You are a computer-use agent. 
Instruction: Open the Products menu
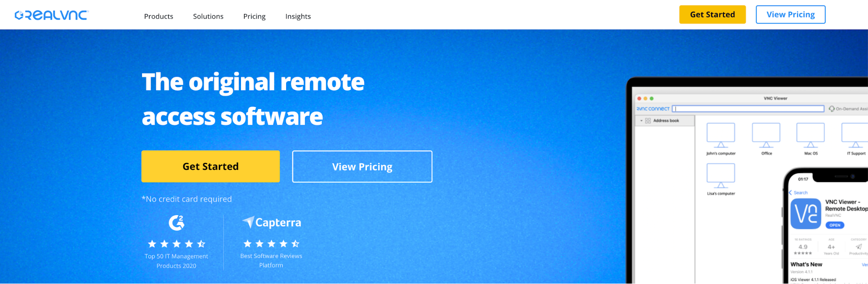pos(158,16)
